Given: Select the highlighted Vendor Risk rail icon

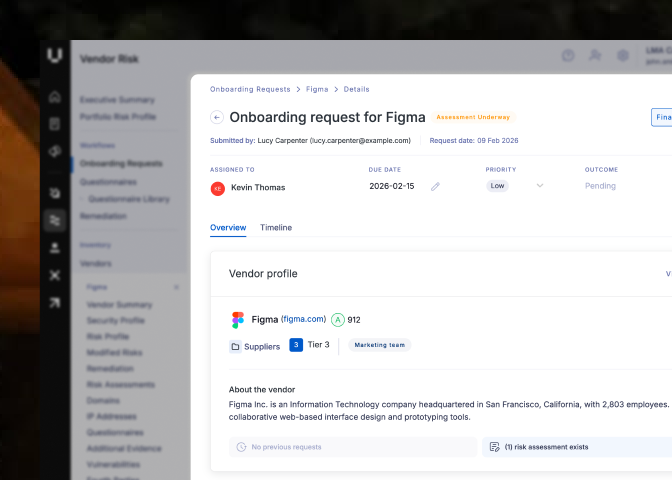Looking at the screenshot, I should 55,220.
